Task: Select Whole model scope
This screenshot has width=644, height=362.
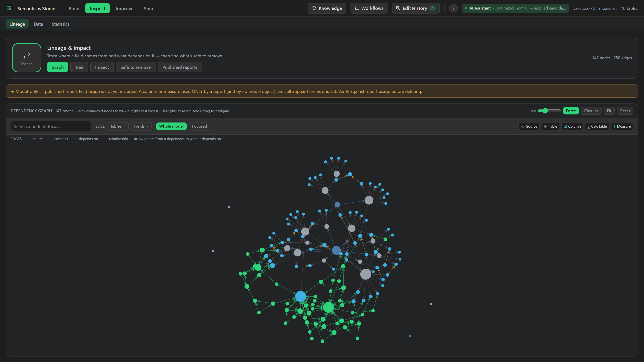Action: pyautogui.click(x=171, y=126)
